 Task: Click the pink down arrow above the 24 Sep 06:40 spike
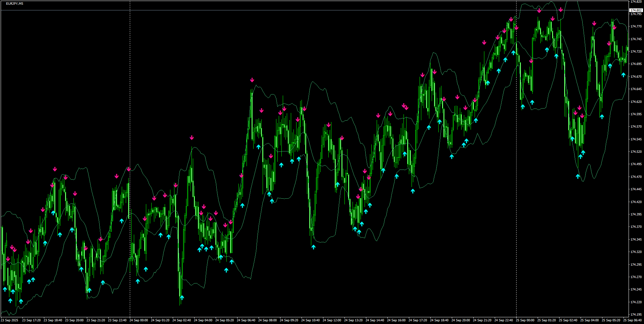coord(252,80)
